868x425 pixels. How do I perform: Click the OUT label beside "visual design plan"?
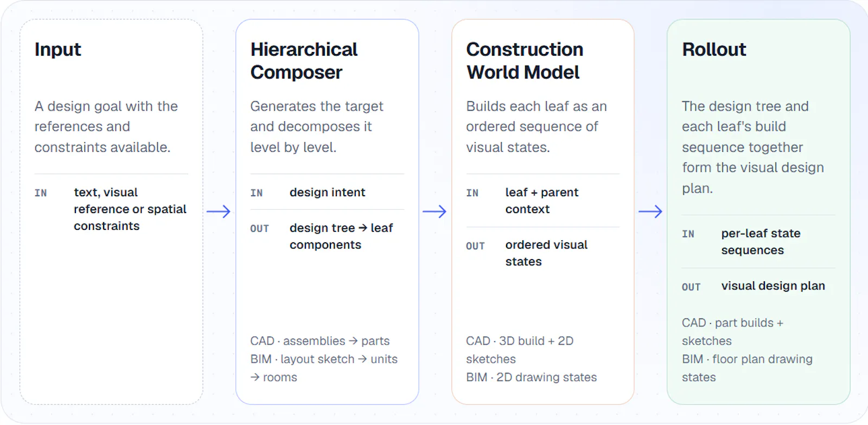tap(691, 287)
